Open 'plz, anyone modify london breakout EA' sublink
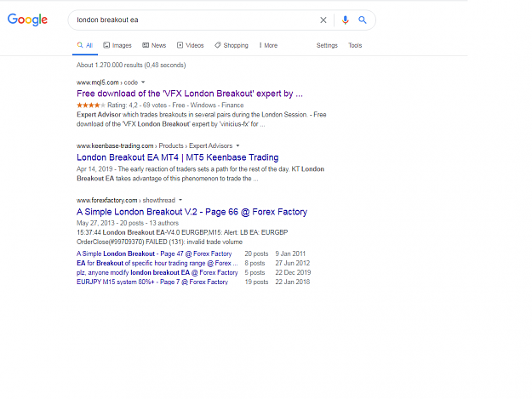The height and width of the screenshot is (399, 532). coord(157,272)
